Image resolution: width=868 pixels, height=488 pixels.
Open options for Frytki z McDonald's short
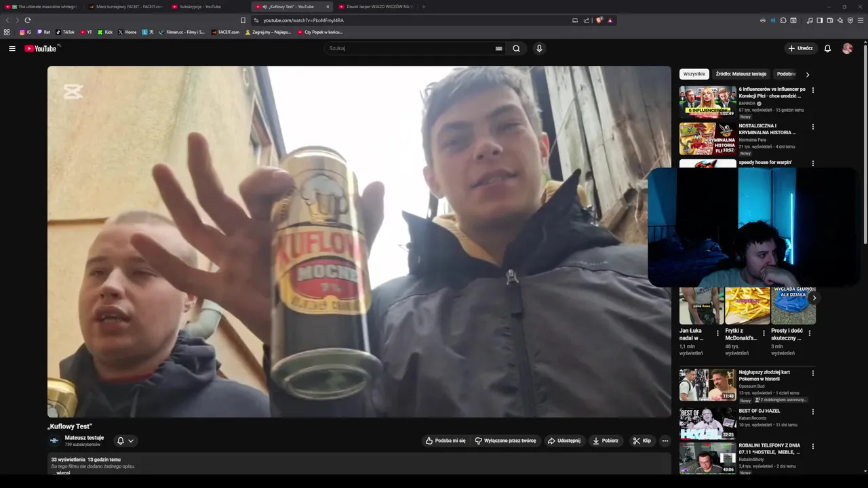(x=764, y=333)
